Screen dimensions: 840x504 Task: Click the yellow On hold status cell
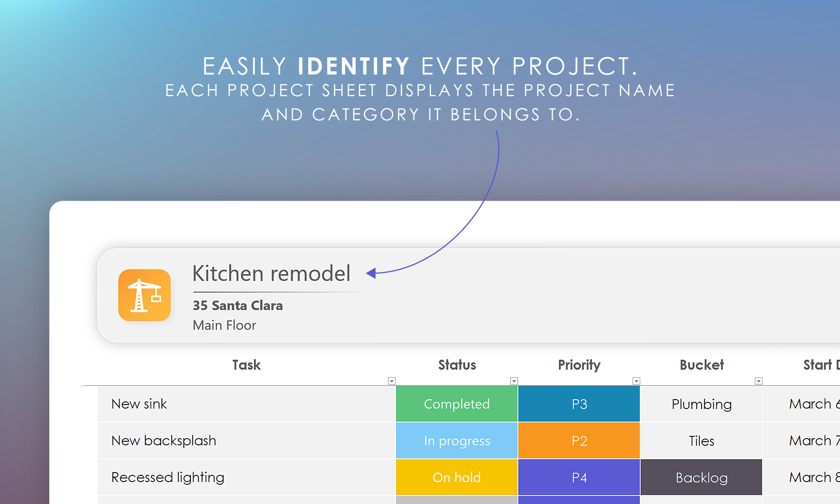[457, 477]
